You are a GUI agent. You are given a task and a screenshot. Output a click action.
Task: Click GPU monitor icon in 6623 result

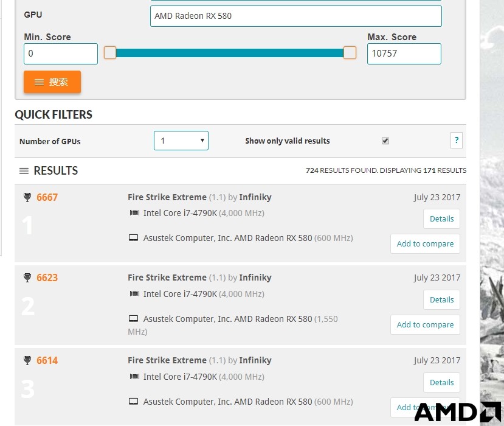[133, 318]
